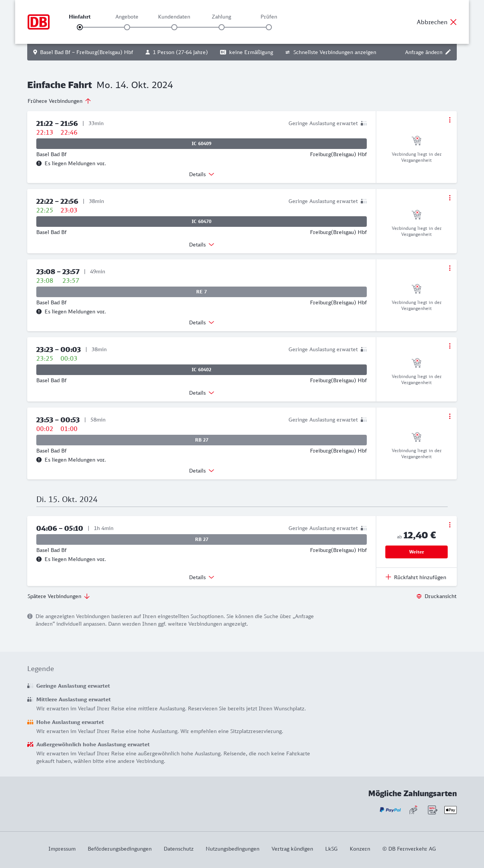Image resolution: width=484 pixels, height=868 pixels.
Task: Select the Hinfahrt step circle
Action: point(80,27)
